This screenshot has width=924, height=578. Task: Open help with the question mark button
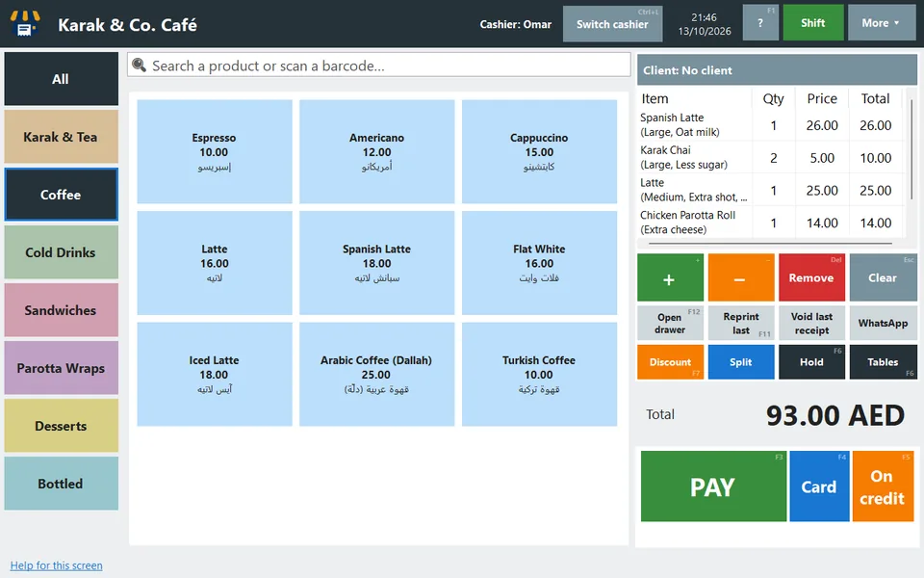(x=760, y=23)
